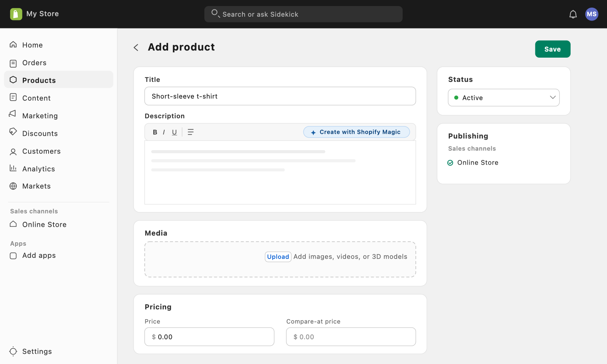Click the Sales channels sidebar heading
The image size is (607, 364).
pyautogui.click(x=34, y=211)
